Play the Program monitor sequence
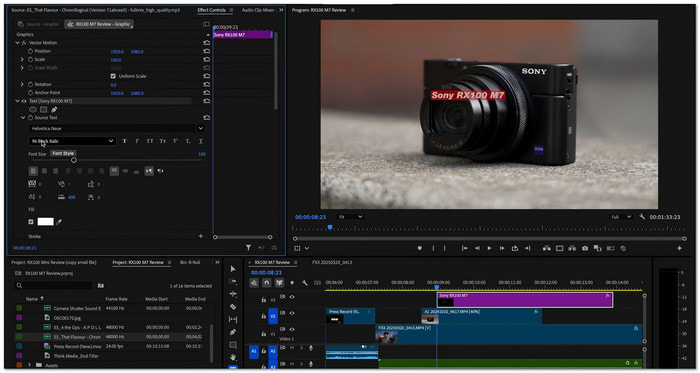Viewport: 700px width, 373px height. click(489, 248)
